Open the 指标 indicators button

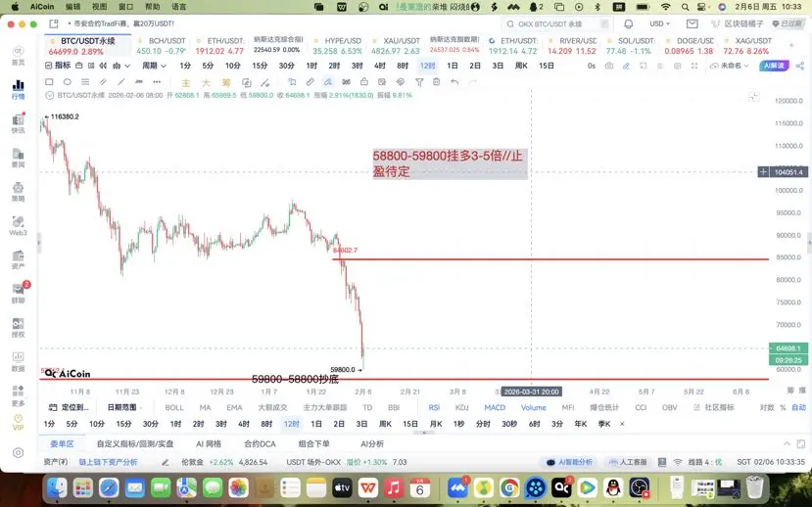pos(58,66)
